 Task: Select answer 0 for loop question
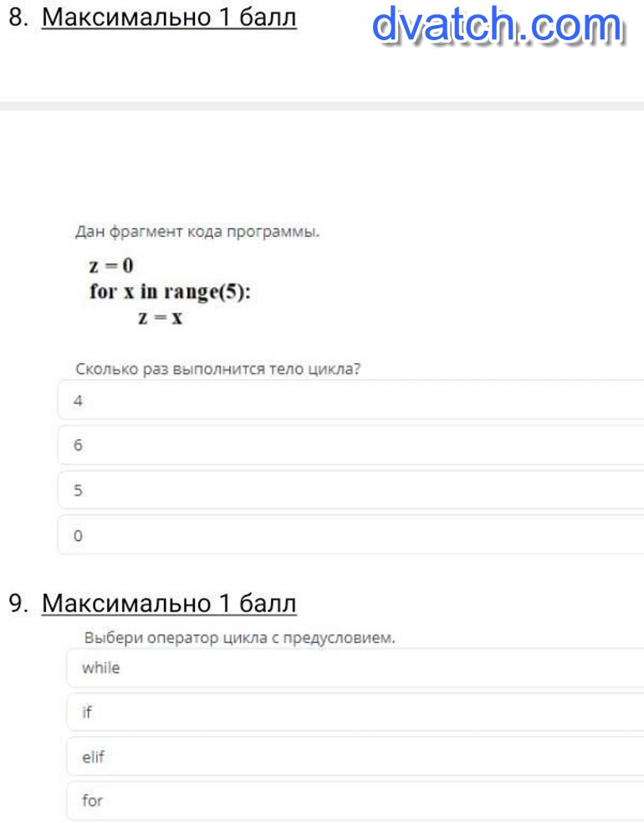pyautogui.click(x=351, y=535)
